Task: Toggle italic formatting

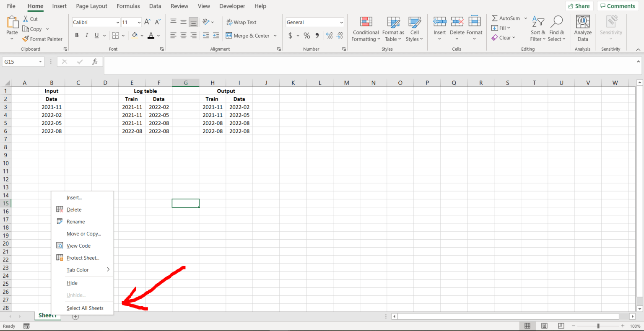Action: [86, 35]
